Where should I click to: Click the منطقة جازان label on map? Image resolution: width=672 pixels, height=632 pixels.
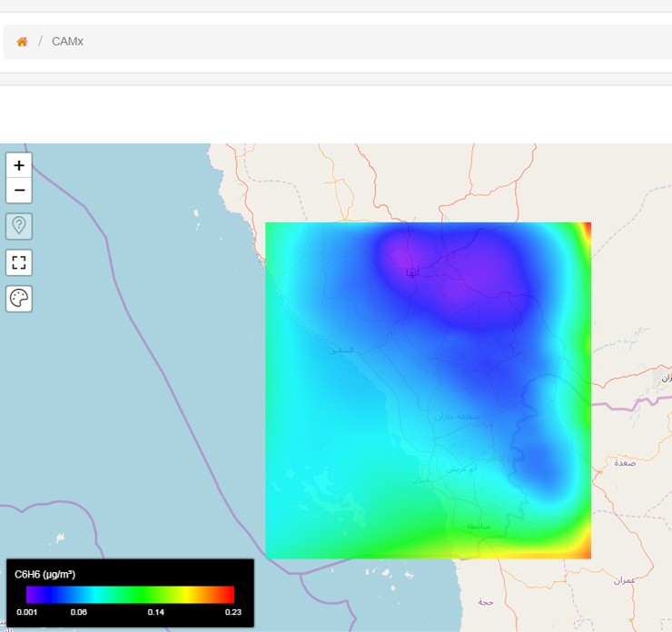click(x=458, y=417)
